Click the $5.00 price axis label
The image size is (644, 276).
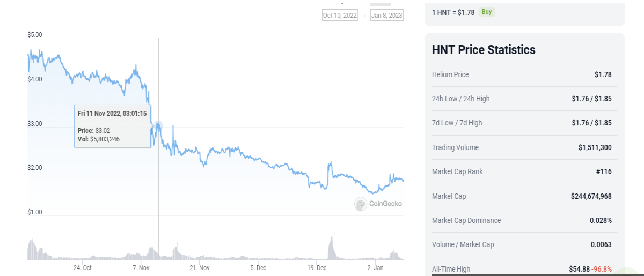click(34, 35)
